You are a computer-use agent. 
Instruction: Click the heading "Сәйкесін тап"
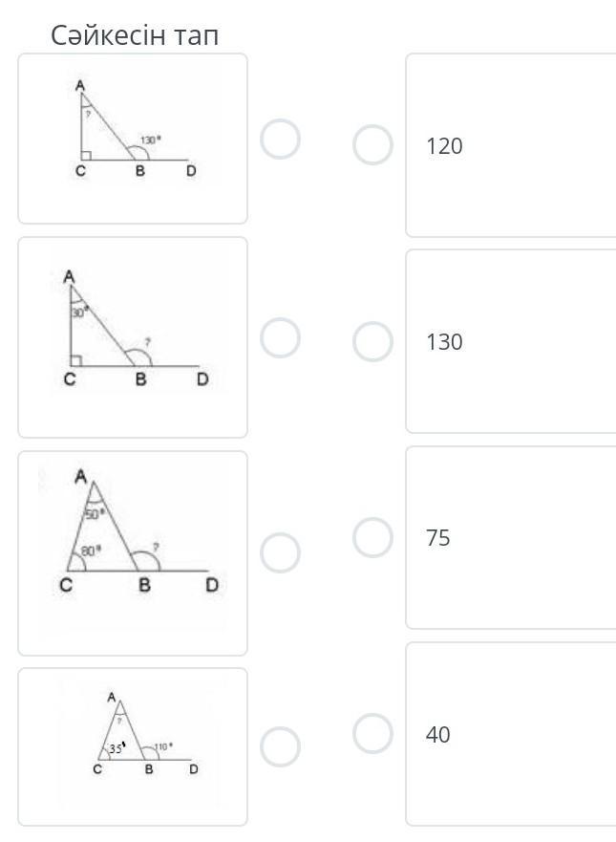[135, 36]
